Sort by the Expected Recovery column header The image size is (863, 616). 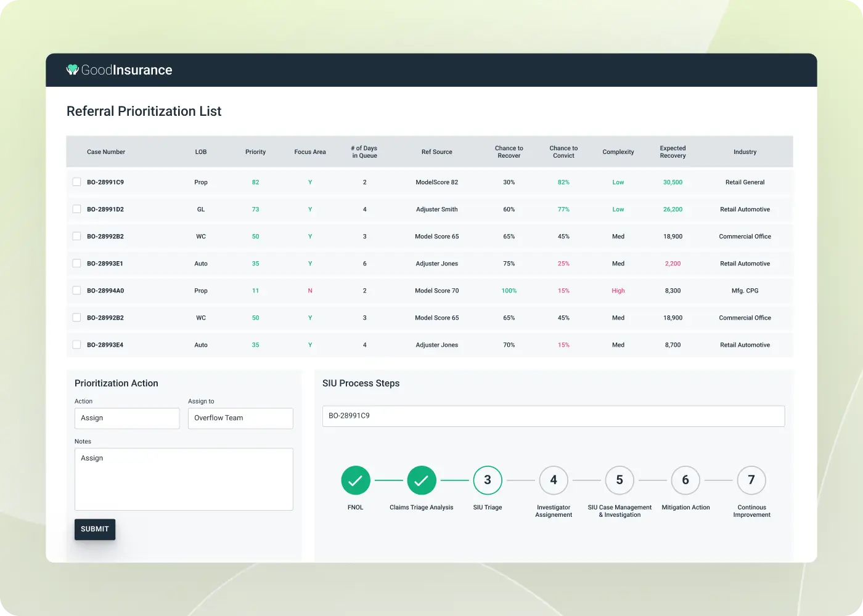[x=673, y=152]
